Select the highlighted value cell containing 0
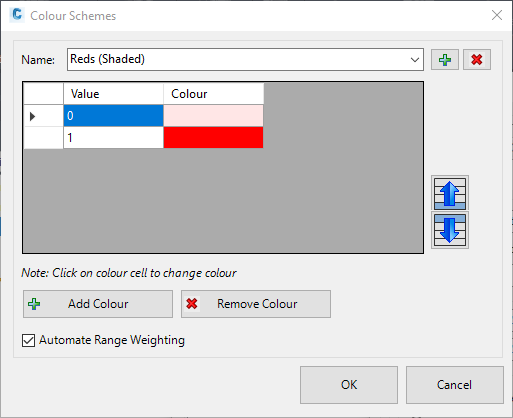 pos(113,116)
